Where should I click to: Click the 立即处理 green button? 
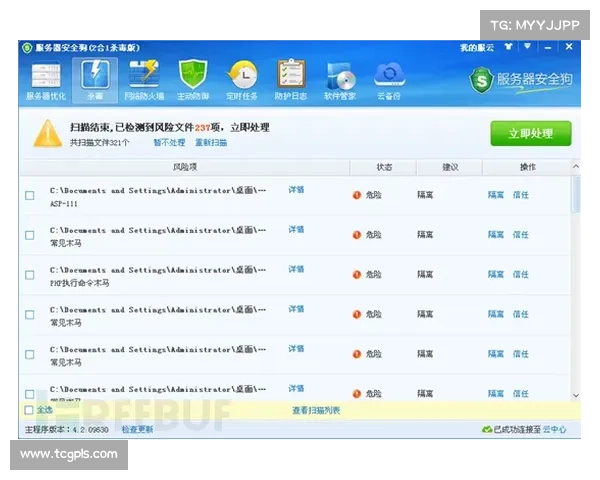pos(530,134)
